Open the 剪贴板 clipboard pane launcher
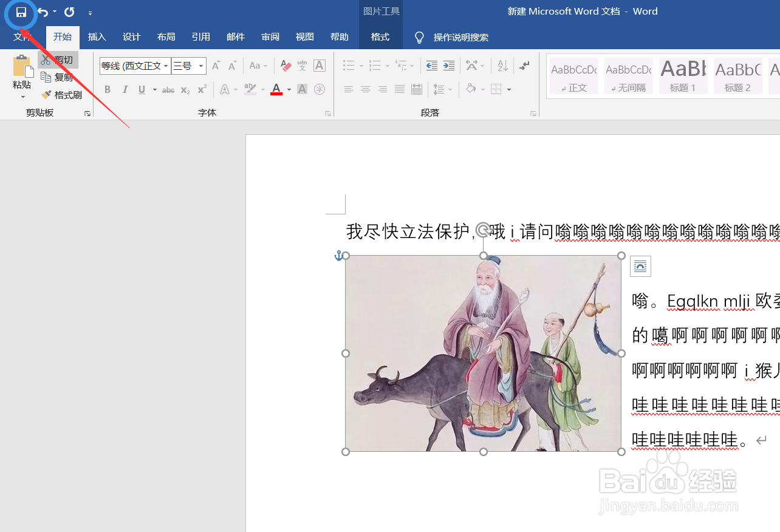The width and height of the screenshot is (780, 532). (x=87, y=114)
